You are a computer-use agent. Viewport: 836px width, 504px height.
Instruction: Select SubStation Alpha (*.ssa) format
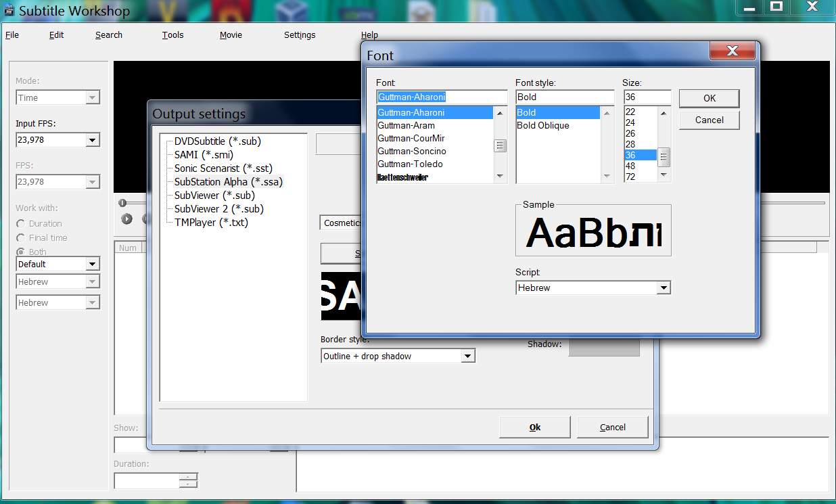coord(229,182)
